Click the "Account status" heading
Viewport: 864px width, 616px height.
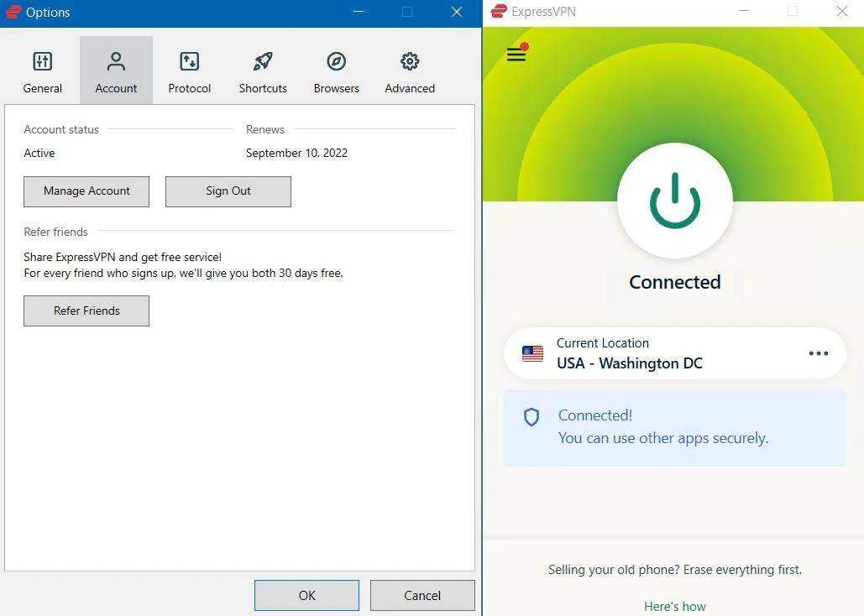(x=61, y=129)
